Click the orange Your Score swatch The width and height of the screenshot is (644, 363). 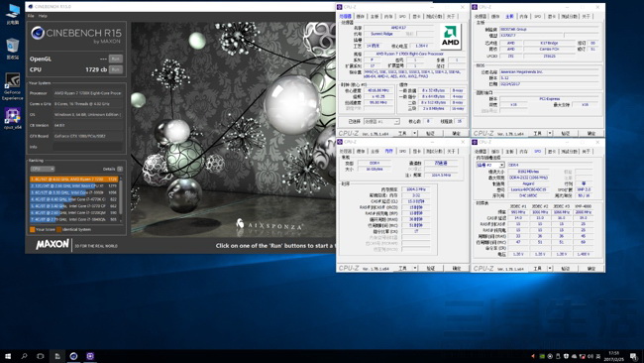32,229
